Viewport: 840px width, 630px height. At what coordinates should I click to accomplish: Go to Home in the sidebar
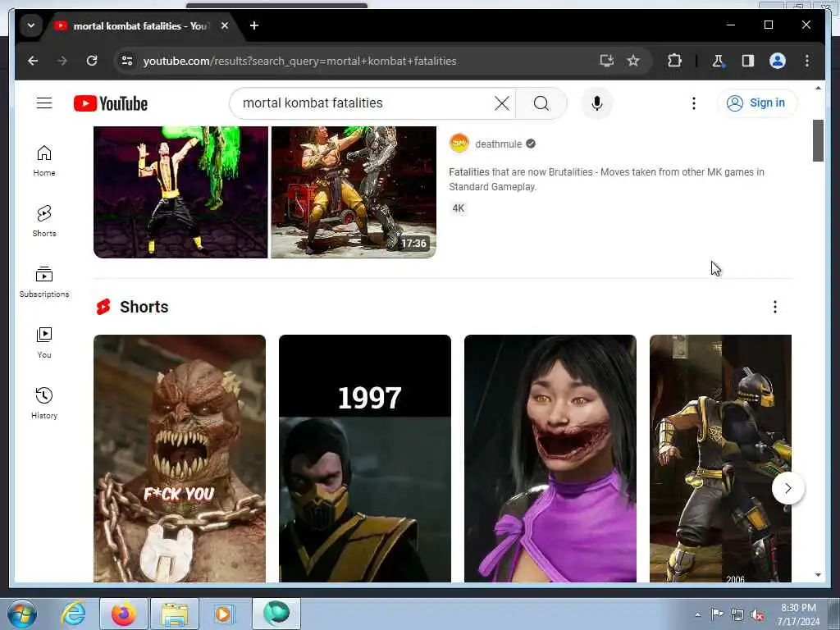pyautogui.click(x=44, y=161)
